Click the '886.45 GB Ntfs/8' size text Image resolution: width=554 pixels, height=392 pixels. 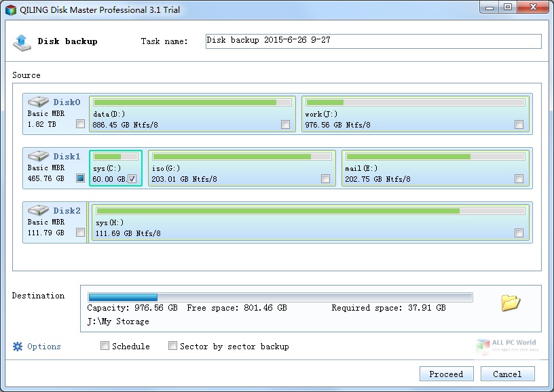[125, 125]
